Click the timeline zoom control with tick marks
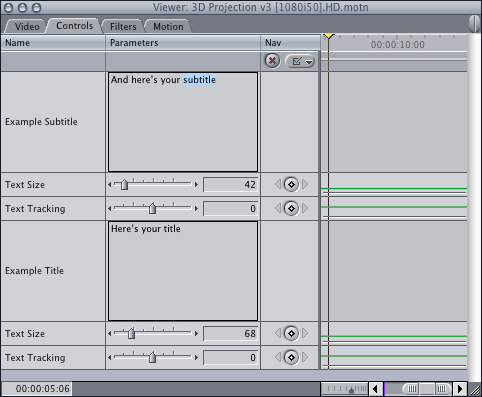The height and width of the screenshot is (397, 482). (345, 389)
